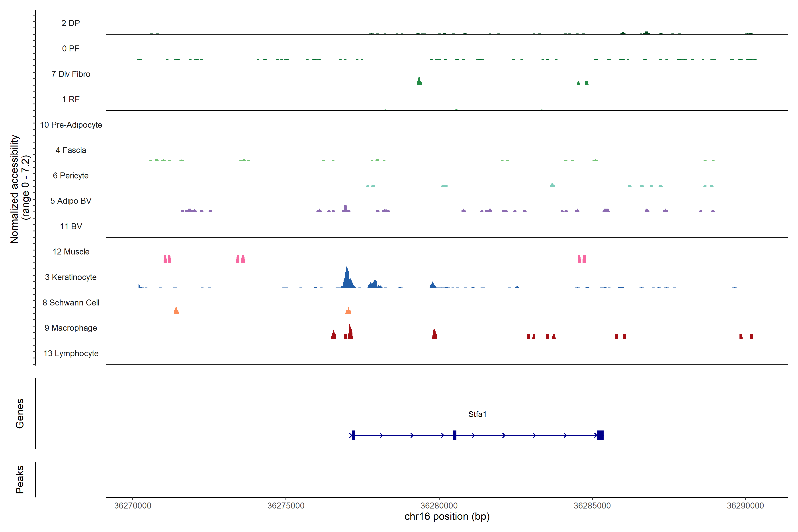The image size is (798, 532).
Task: Click the last exon of Stfa1
Action: [600, 435]
